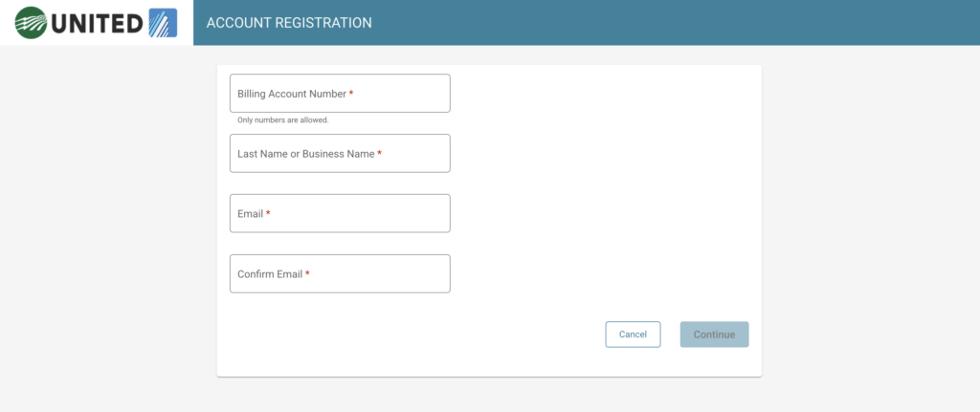Image resolution: width=980 pixels, height=412 pixels.
Task: Click the Account Registration header title
Action: 289,22
